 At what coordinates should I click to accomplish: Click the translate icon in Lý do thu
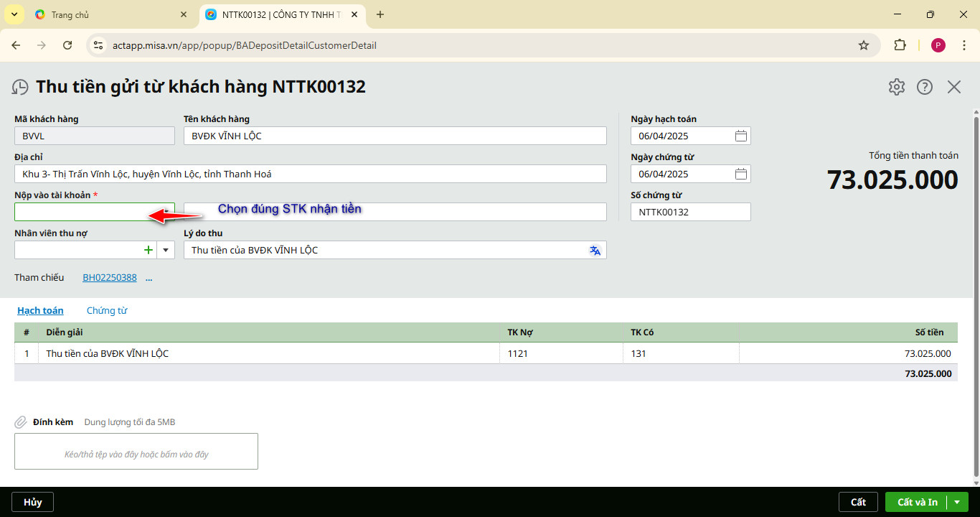595,250
